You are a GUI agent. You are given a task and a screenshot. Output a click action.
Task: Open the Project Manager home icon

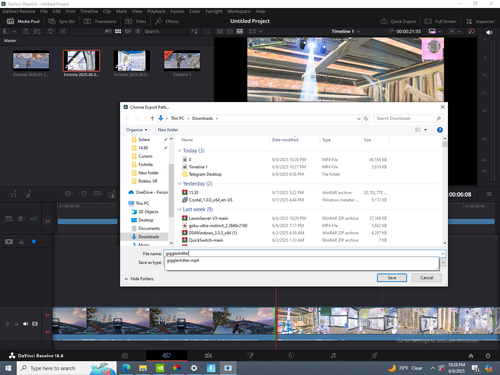(x=471, y=356)
